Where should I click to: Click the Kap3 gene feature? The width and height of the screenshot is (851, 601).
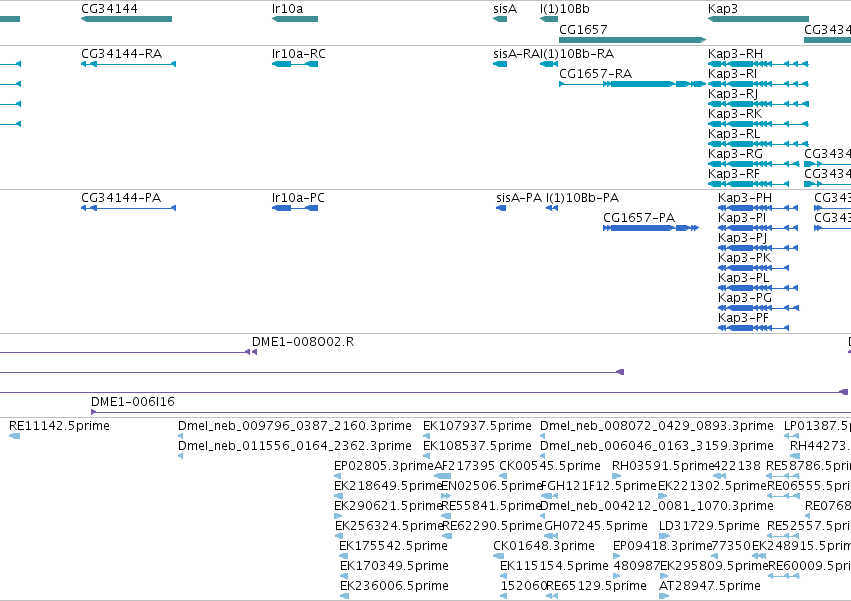(x=758, y=19)
